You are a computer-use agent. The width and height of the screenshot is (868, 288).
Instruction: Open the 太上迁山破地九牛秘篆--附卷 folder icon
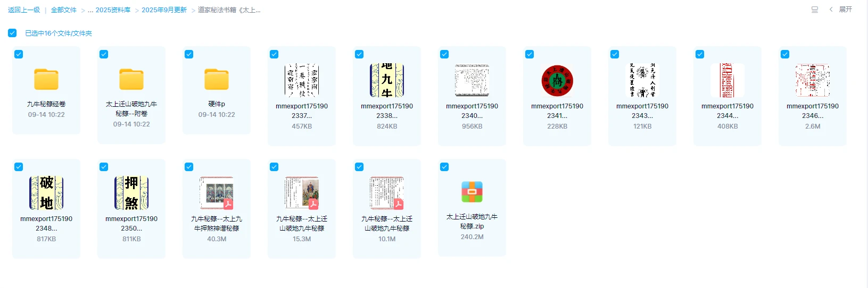(x=131, y=79)
